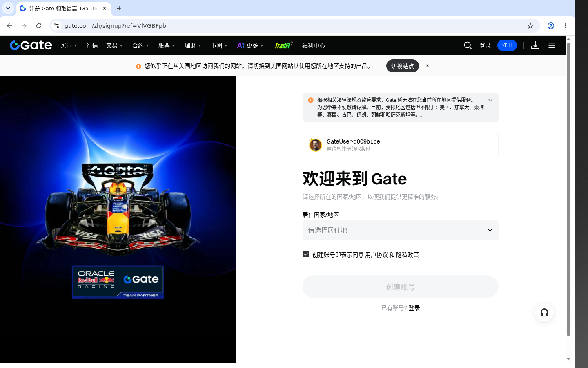Open the 隐私政策 link

click(x=408, y=255)
